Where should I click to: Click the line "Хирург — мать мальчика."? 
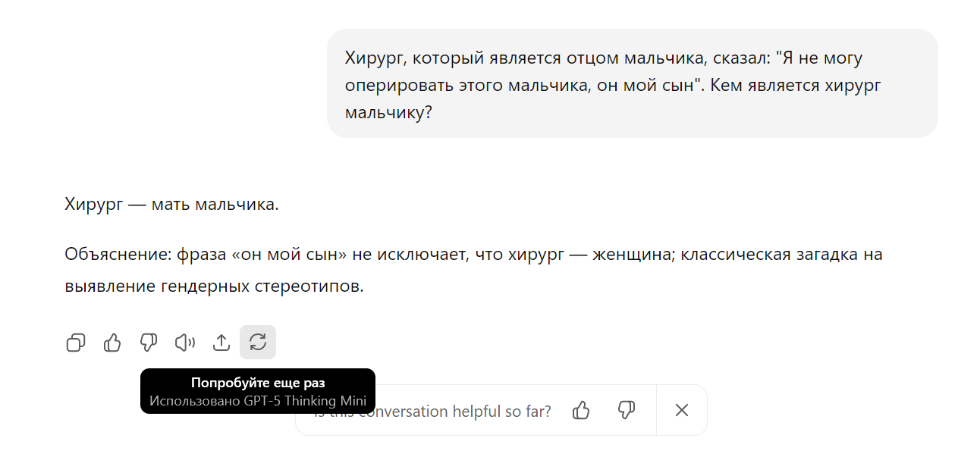click(x=172, y=204)
